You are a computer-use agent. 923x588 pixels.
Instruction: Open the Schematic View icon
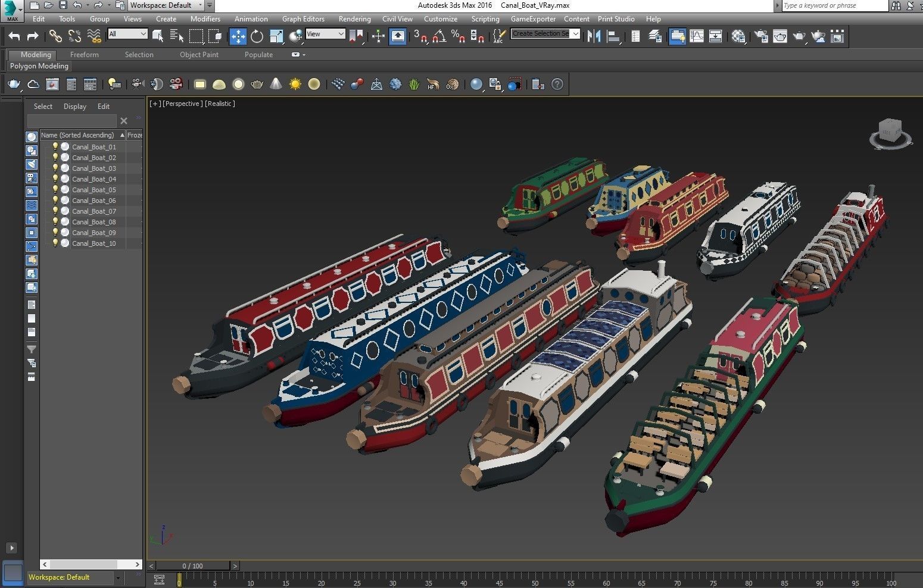point(716,36)
